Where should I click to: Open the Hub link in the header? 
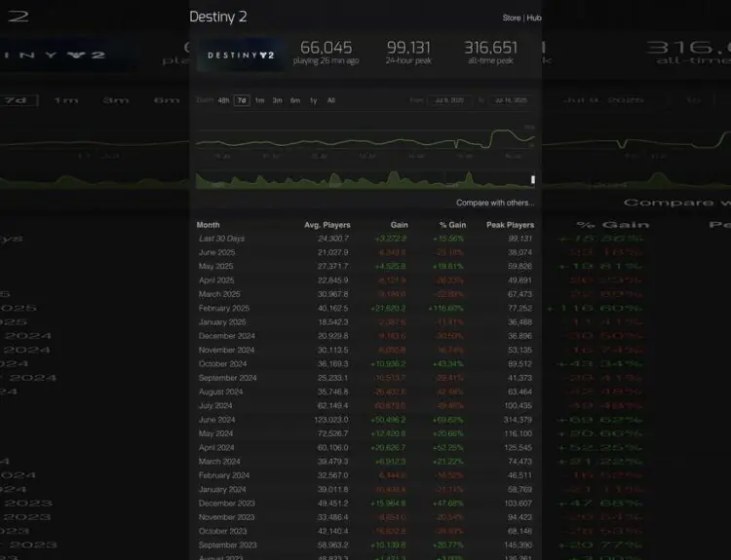(534, 18)
